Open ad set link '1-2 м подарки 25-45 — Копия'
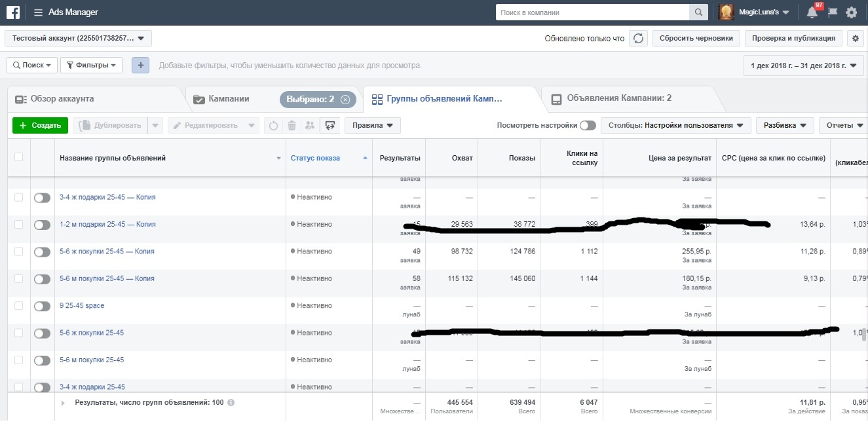This screenshot has width=868, height=433. pos(107,225)
